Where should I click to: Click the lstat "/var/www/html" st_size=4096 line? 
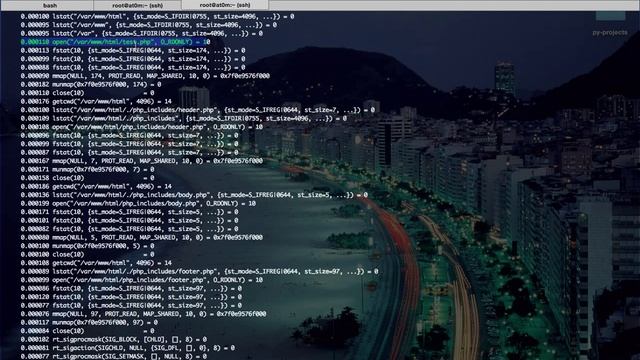tap(157, 17)
